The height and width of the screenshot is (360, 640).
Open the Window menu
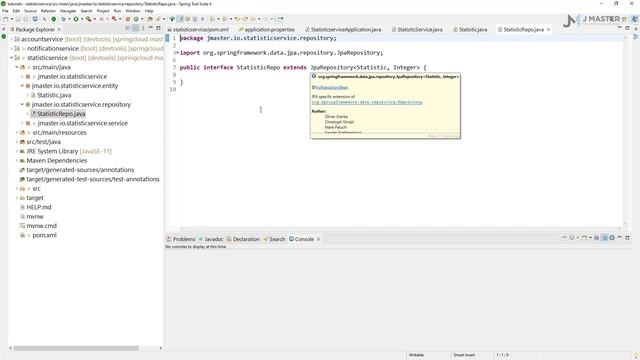(x=133, y=11)
